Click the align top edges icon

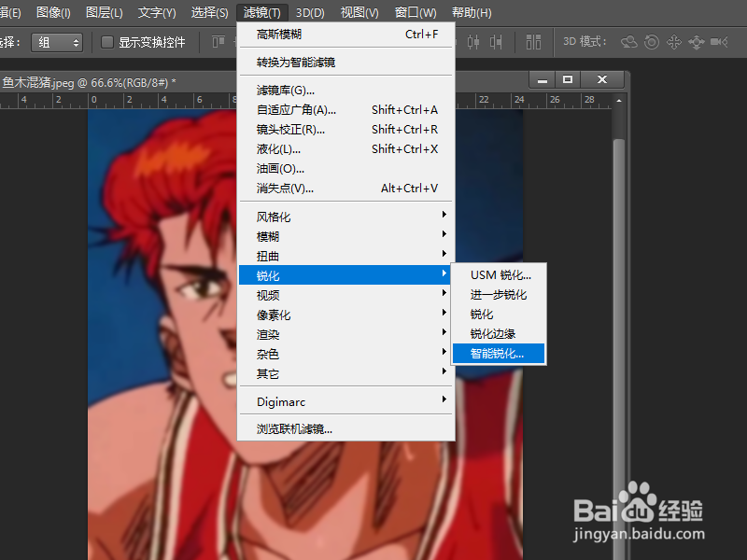[x=218, y=42]
